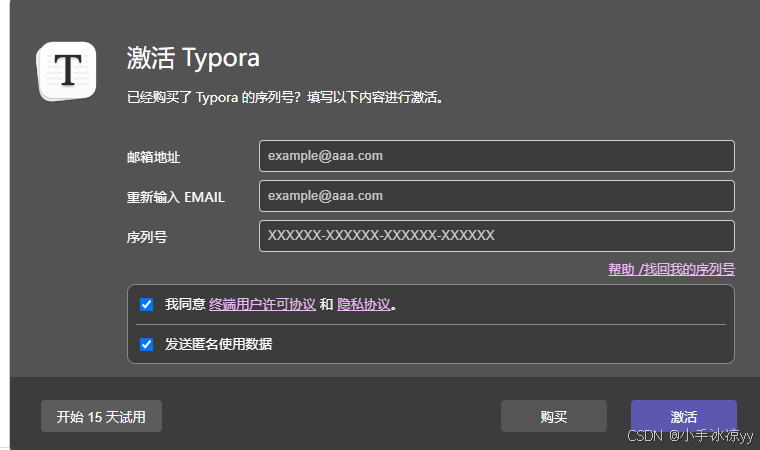Select the 已经购买了 Typora 的序列号 description text
Screen dimensions: 760x450
(285, 97)
